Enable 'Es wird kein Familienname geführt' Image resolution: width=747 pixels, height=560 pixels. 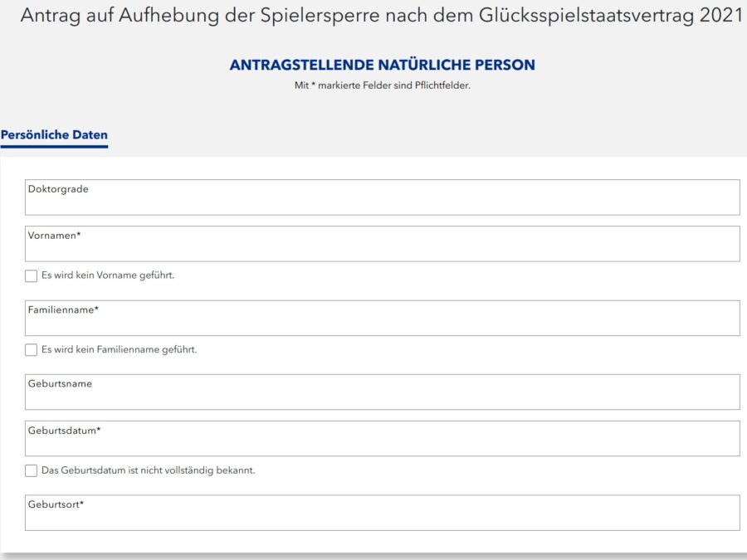[x=31, y=350]
